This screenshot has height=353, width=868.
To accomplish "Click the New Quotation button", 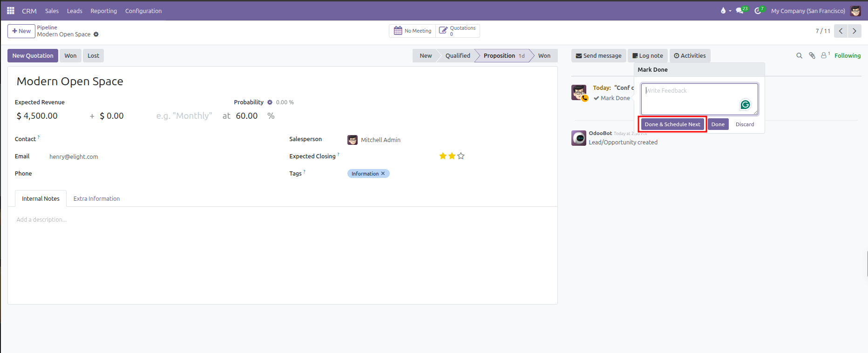I will [33, 56].
